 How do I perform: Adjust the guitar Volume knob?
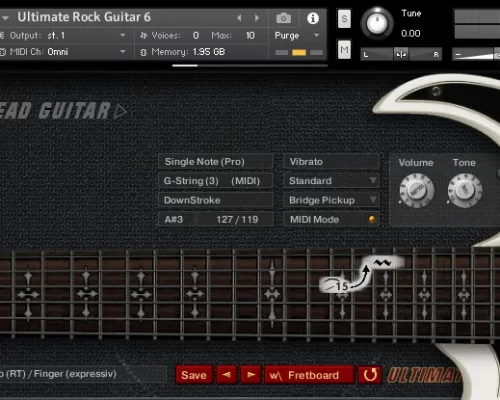(417, 190)
